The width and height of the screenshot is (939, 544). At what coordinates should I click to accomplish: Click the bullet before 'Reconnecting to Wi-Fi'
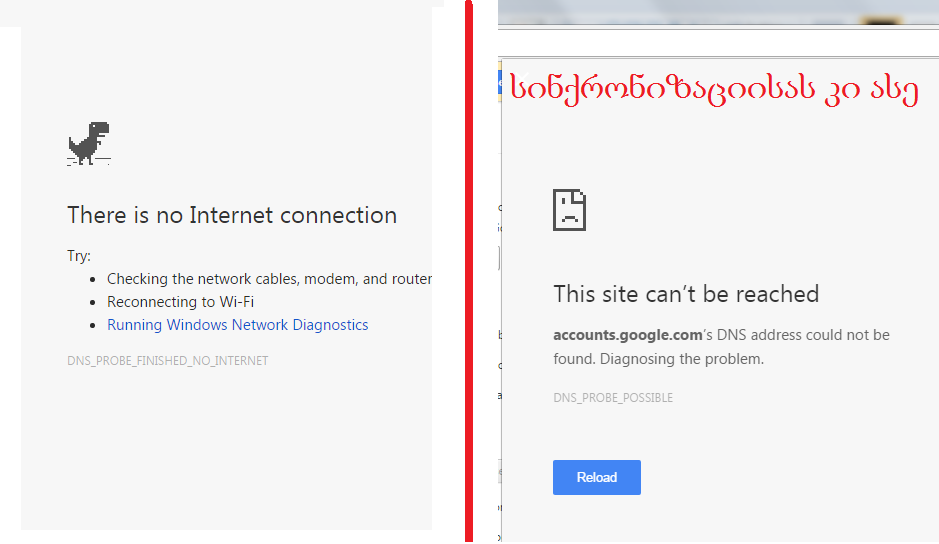pos(93,302)
